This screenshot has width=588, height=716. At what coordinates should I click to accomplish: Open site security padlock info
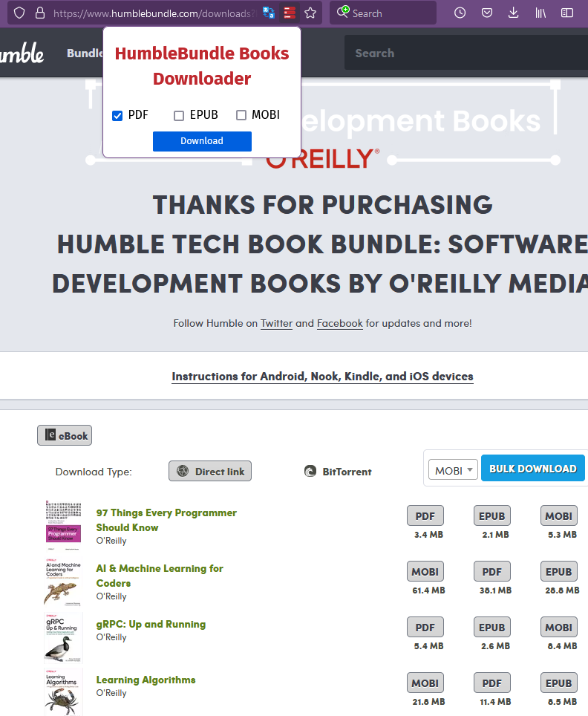(x=40, y=13)
